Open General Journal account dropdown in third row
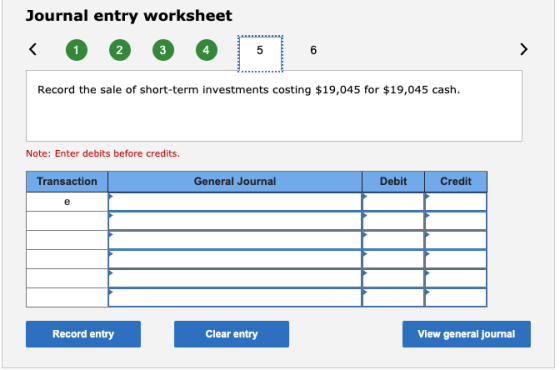Viewport: 560px width, 370px height. (x=235, y=240)
